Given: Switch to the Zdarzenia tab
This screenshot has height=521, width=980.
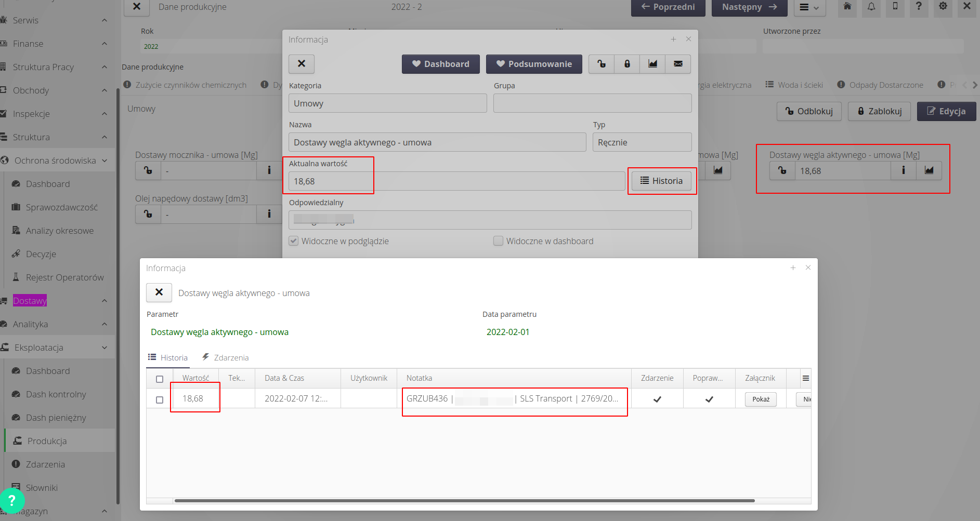Looking at the screenshot, I should tap(226, 357).
